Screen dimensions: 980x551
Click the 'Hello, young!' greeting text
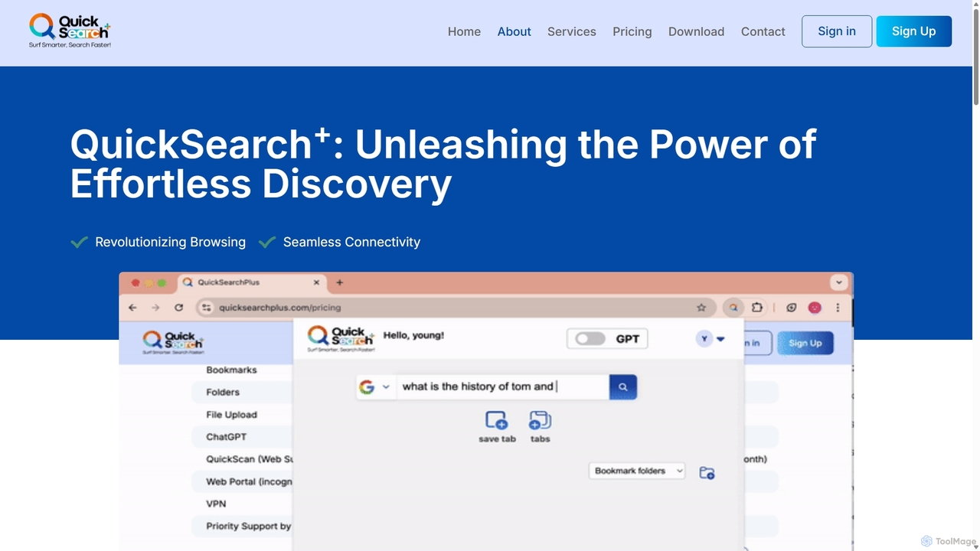(x=413, y=335)
